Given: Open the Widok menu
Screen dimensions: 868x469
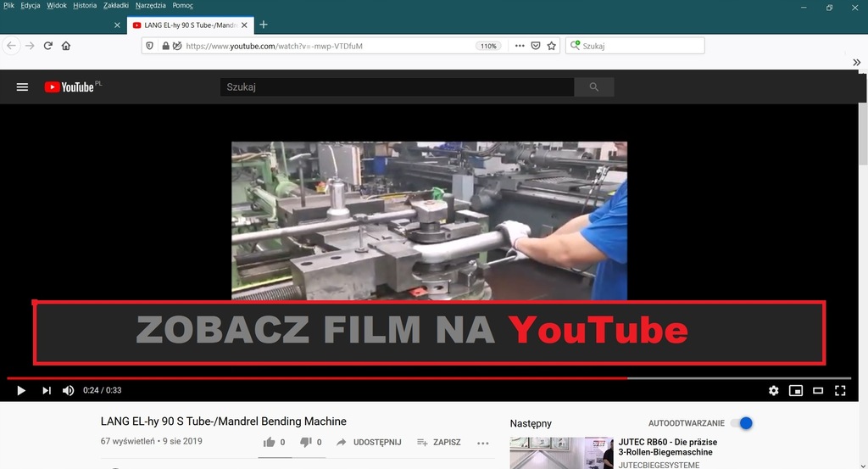Looking at the screenshot, I should coord(57,6).
